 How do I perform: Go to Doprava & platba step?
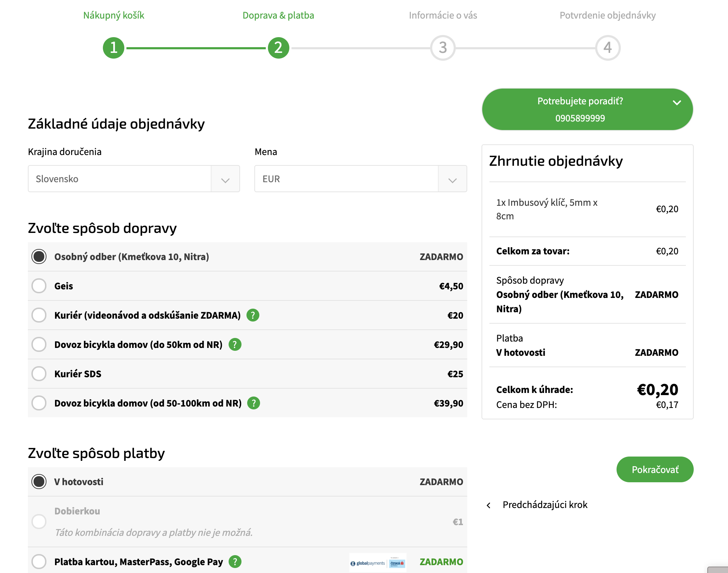278,15
